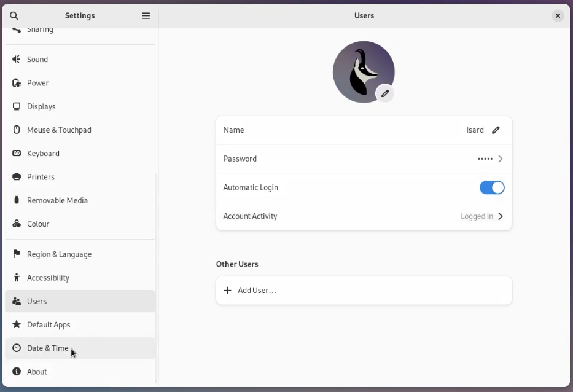The image size is (573, 392).
Task: Expand the Password row chevron
Action: click(501, 159)
